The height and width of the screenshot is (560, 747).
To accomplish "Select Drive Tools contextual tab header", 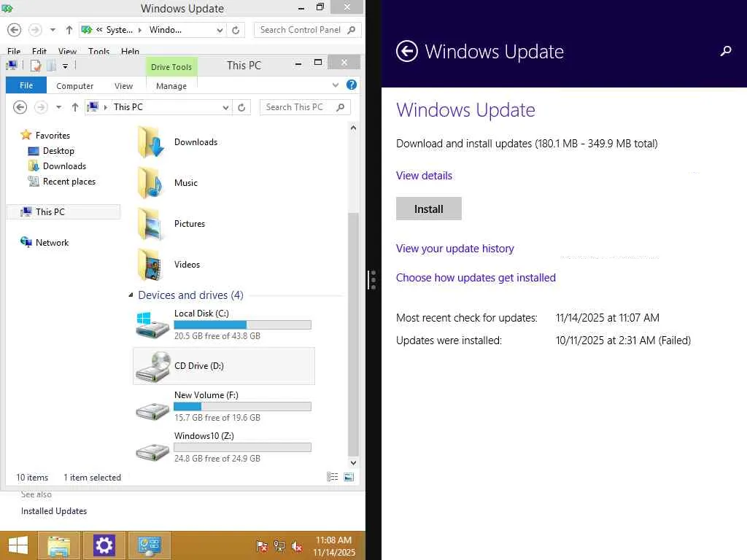I will 171,67.
